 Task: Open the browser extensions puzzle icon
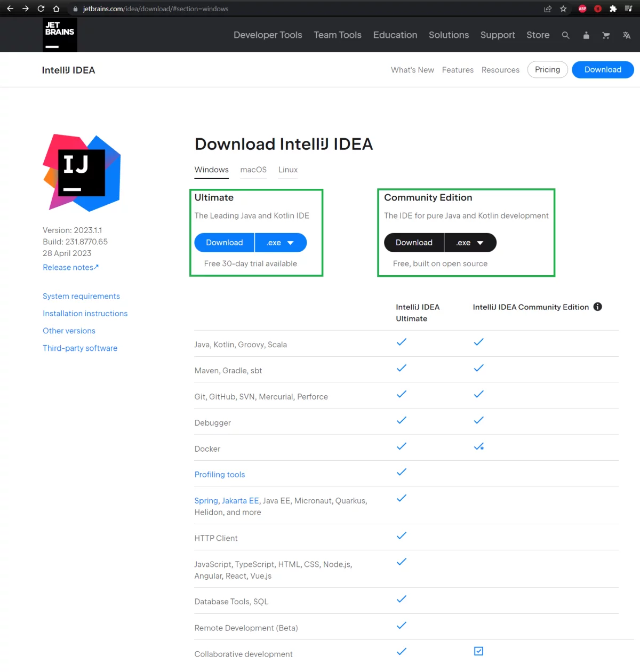pos(613,9)
